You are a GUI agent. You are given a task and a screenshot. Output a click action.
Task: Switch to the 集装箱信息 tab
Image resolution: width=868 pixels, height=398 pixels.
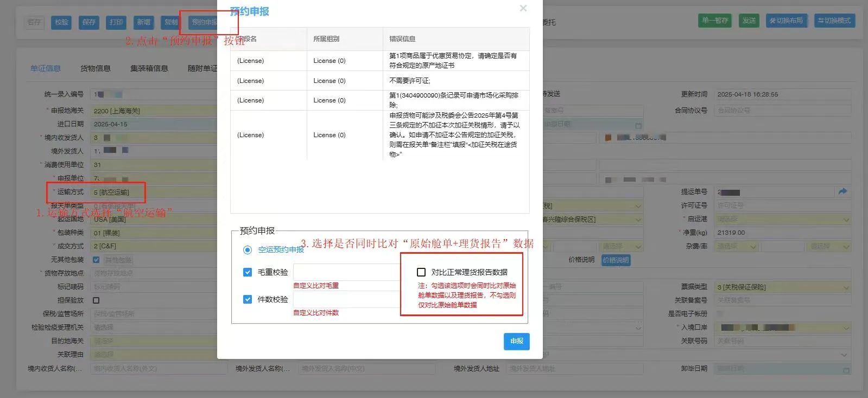pyautogui.click(x=149, y=68)
